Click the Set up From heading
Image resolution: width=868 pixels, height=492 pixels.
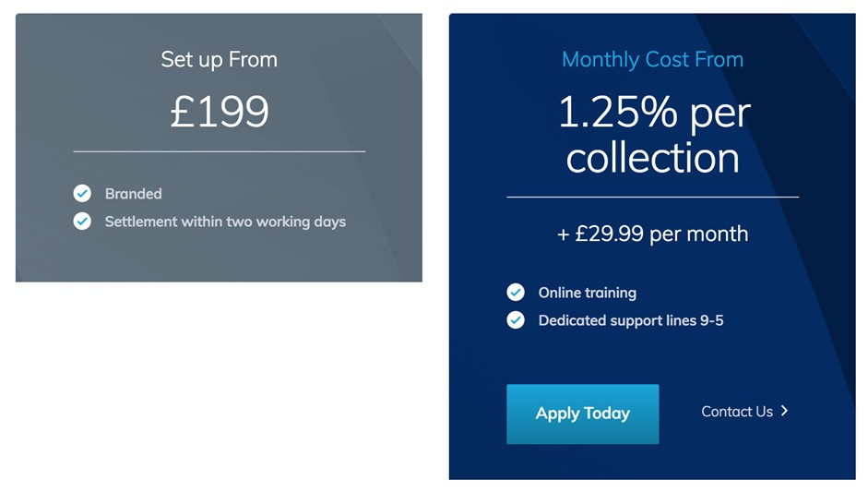[220, 59]
